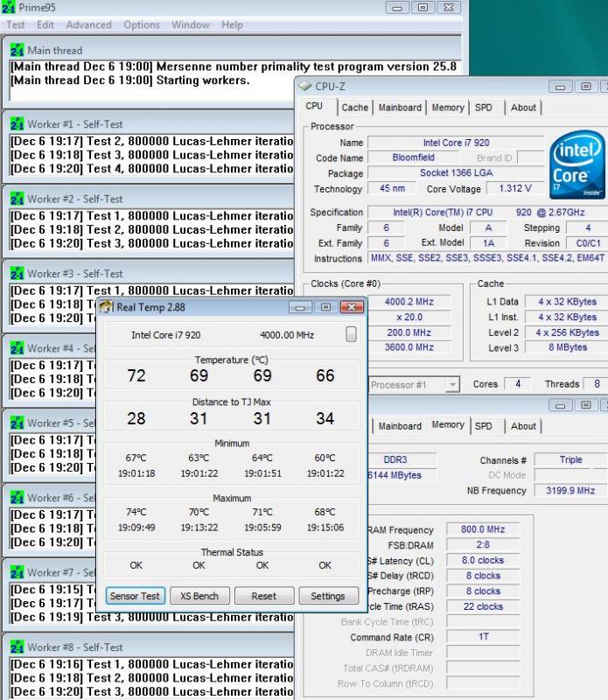Click the Prime95 title bar icon
The width and height of the screenshot is (608, 700).
[9, 7]
